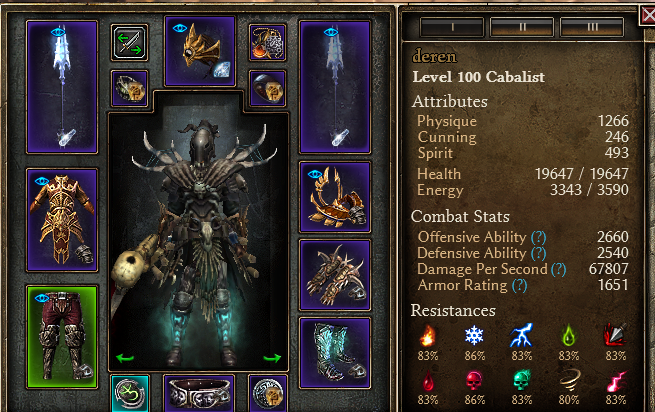Select the teal boots slot
Screen dimensions: 655x412
click(335, 353)
